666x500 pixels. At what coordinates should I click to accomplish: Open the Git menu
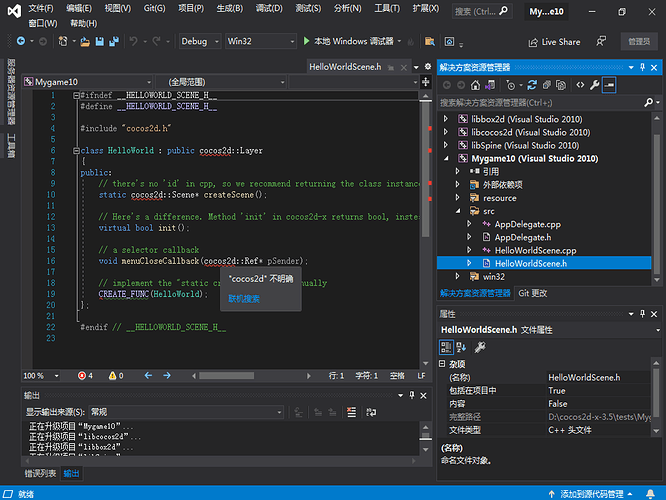click(x=154, y=8)
